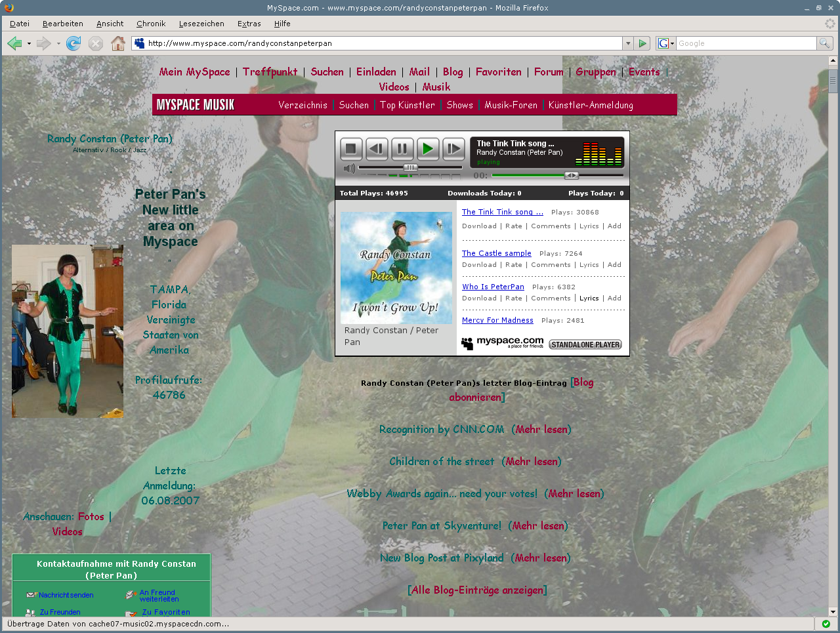Viewport: 840px width, 633px height.
Task: Open Mail in MySpace navigation
Action: 419,72
